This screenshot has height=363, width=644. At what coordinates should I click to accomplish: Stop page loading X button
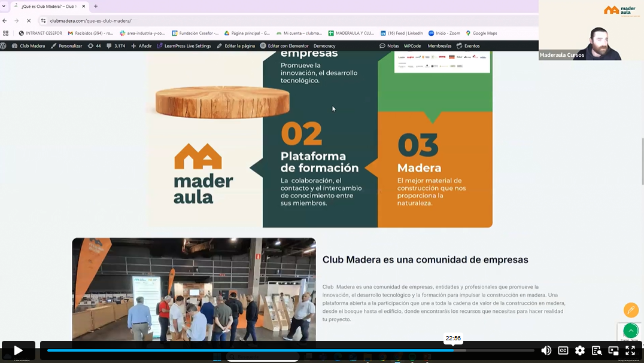click(29, 20)
